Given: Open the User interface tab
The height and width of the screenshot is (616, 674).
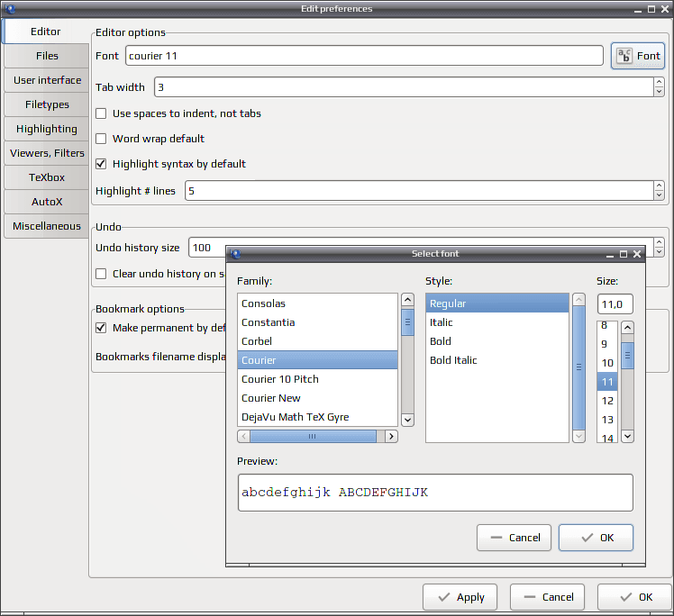Looking at the screenshot, I should (47, 80).
